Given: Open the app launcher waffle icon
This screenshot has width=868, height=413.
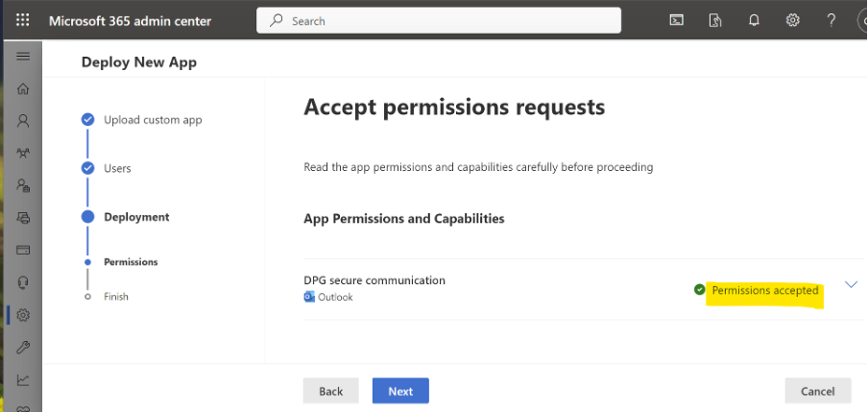Looking at the screenshot, I should (23, 20).
